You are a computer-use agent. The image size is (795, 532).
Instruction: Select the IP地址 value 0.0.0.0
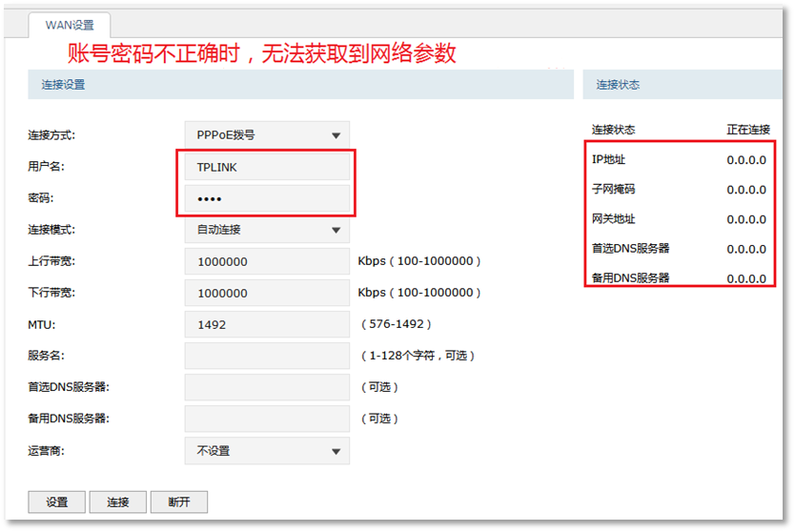[x=746, y=160]
